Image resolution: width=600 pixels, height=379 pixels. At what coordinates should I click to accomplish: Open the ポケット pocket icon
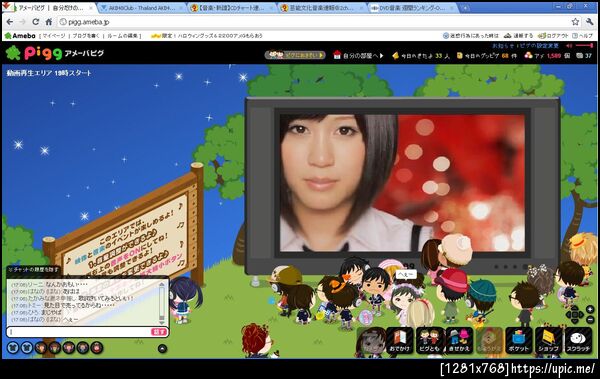coord(518,340)
